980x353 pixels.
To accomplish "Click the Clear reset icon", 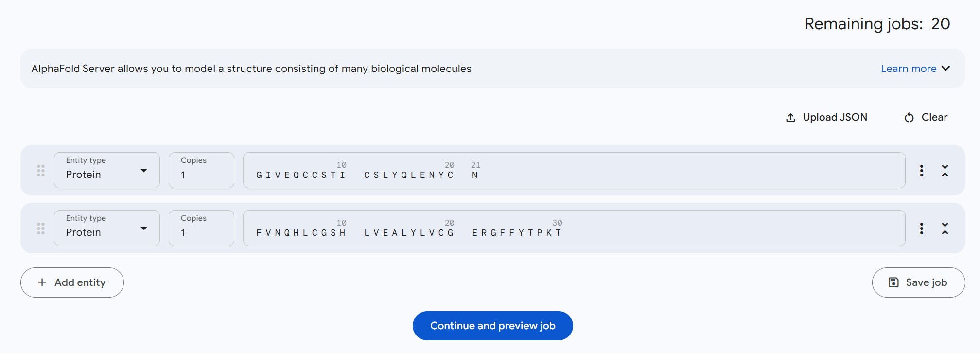I will [909, 118].
